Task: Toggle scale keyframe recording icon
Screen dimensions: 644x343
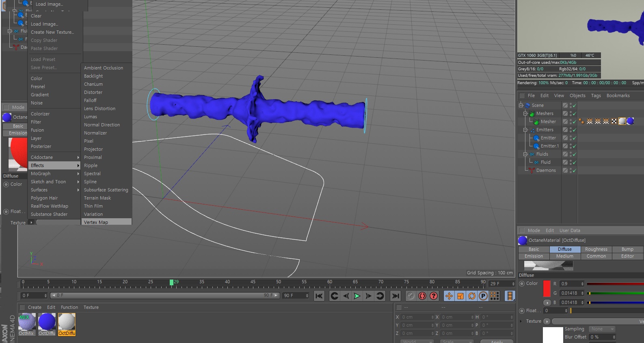Action: [460, 296]
